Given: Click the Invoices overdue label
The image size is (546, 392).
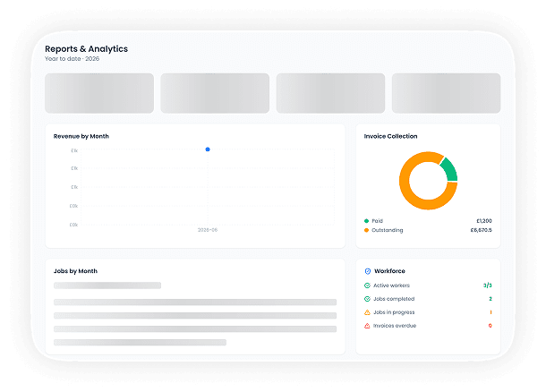Looking at the screenshot, I should 395,326.
